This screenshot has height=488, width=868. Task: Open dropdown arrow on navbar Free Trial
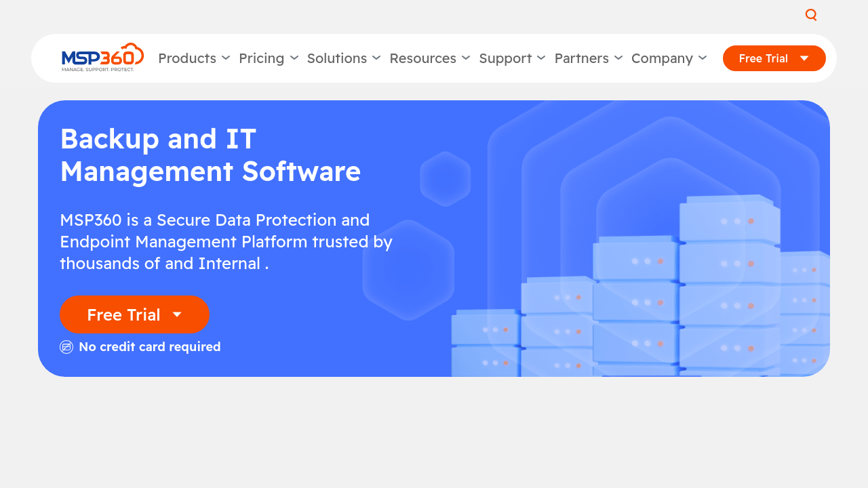click(x=804, y=58)
